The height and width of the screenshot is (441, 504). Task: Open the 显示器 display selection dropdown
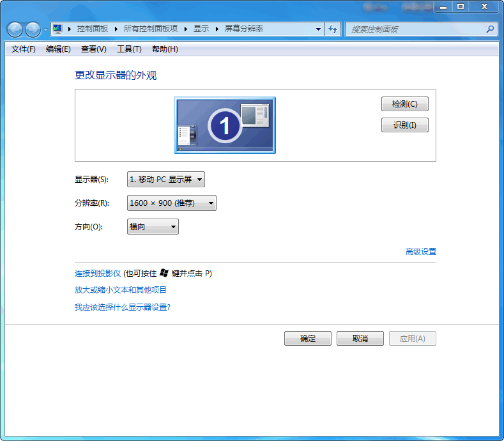click(166, 180)
